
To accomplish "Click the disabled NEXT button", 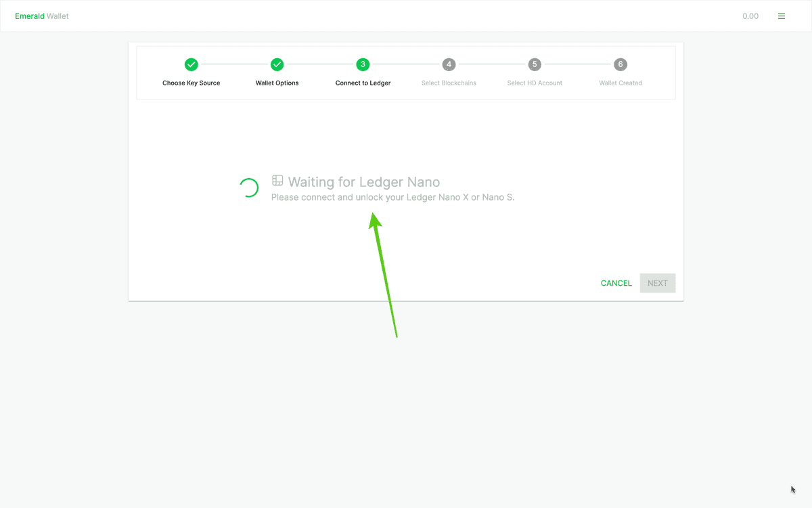I will click(x=657, y=282).
